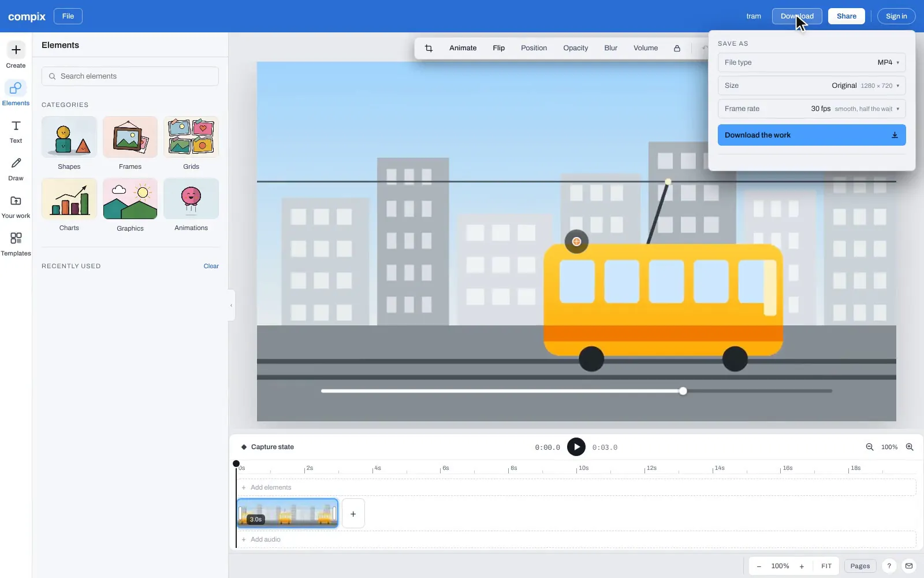924x578 pixels.
Task: Click the lock icon in toolbar
Action: tap(677, 48)
